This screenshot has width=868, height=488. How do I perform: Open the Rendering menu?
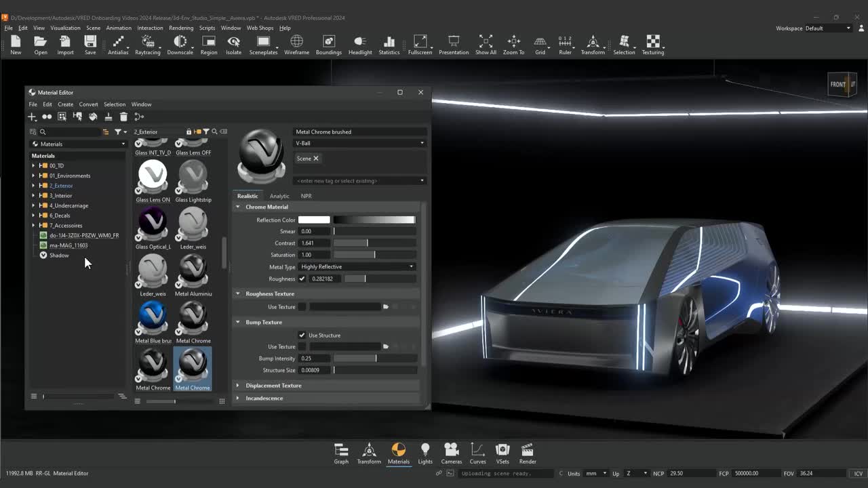point(181,28)
